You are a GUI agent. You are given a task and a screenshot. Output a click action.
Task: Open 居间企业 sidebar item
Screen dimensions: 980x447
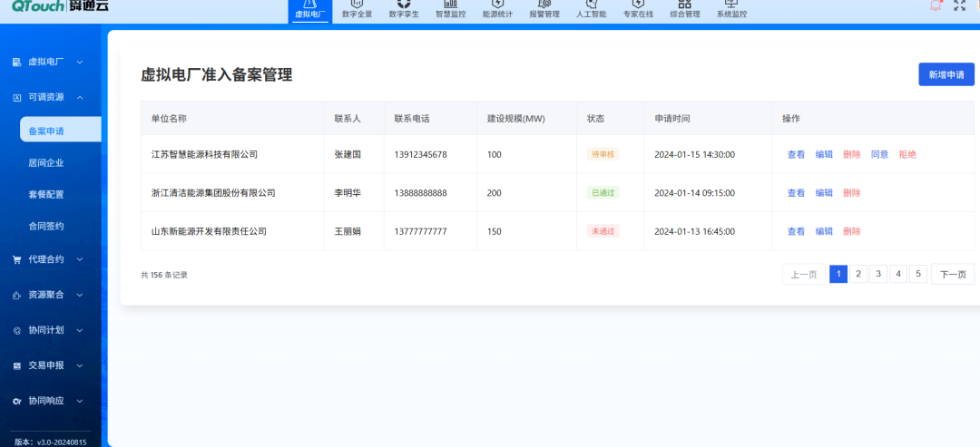click(x=46, y=163)
